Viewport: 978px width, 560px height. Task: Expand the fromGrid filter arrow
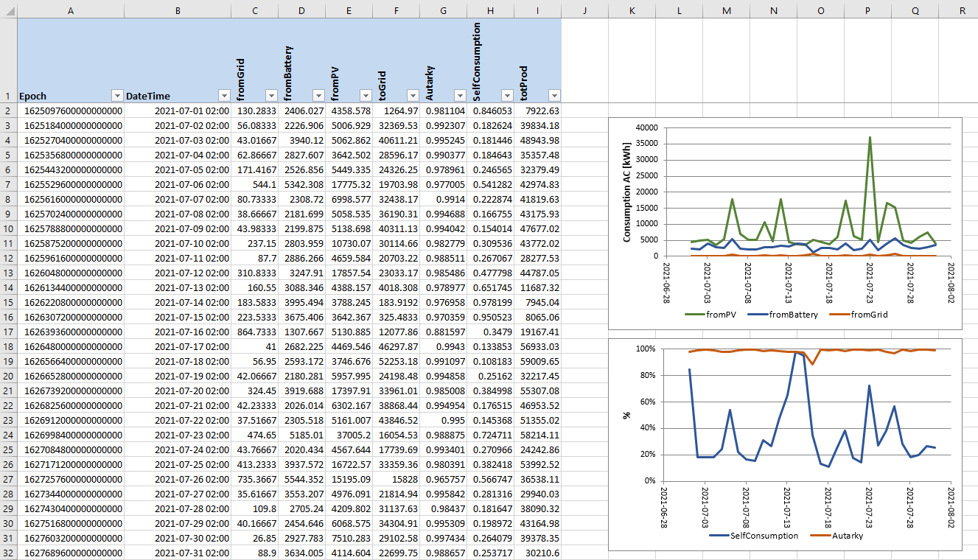point(270,96)
